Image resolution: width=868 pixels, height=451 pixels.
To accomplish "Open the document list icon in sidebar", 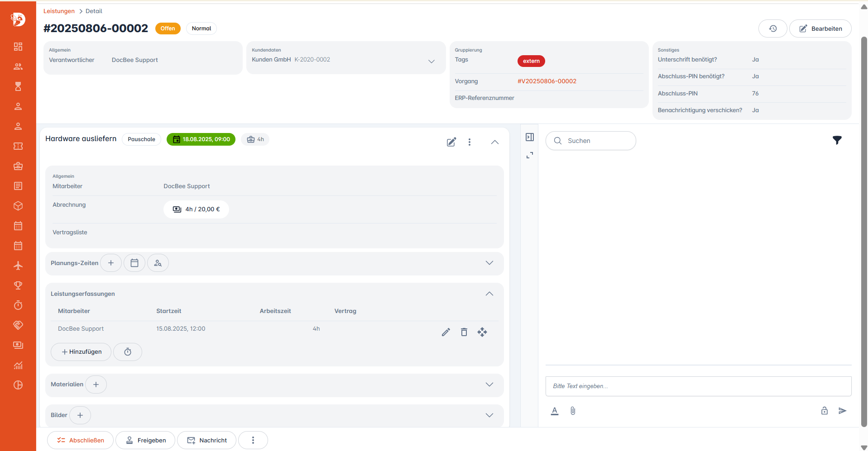I will coord(18,186).
